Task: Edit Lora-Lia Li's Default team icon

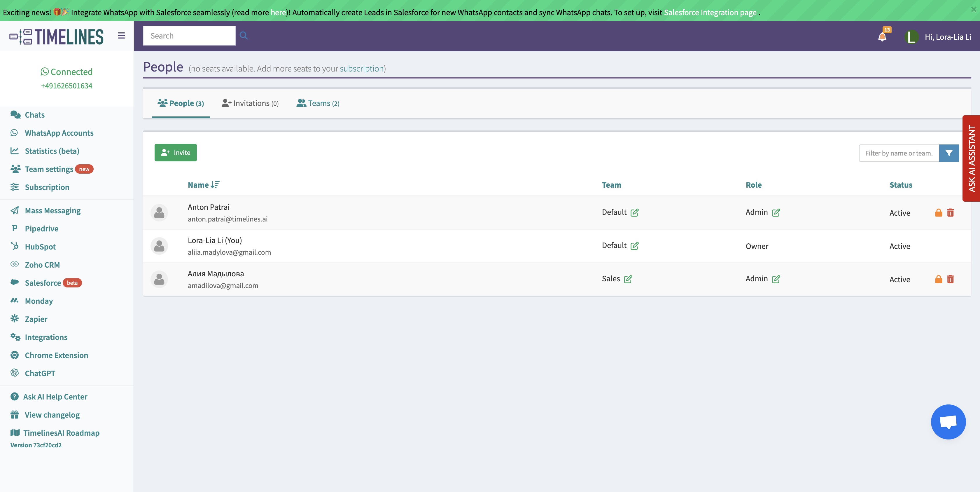Action: (x=634, y=246)
